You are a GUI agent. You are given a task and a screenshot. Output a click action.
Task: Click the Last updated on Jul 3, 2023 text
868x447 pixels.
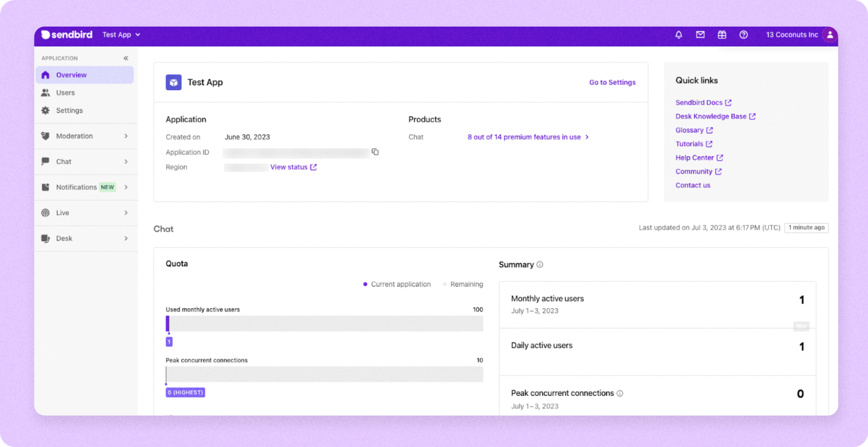[x=709, y=228]
